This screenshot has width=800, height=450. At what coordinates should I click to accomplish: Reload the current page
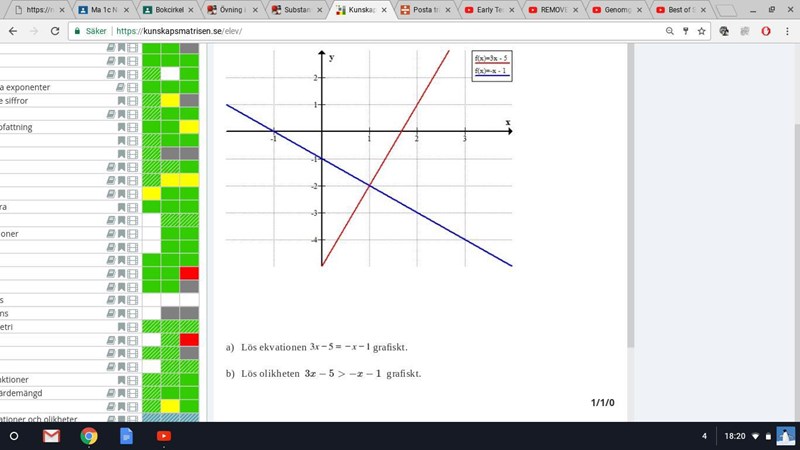tap(54, 31)
